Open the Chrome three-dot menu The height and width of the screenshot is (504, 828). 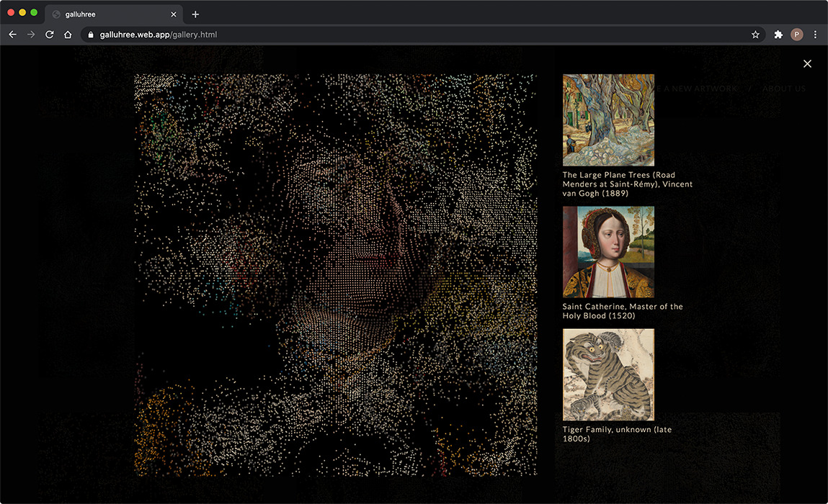click(x=815, y=35)
